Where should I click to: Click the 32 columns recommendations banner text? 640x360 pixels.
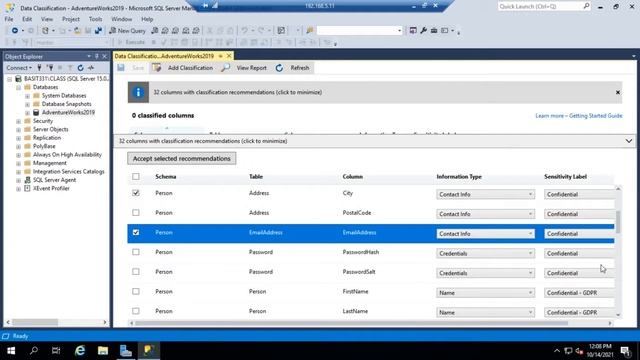point(238,92)
